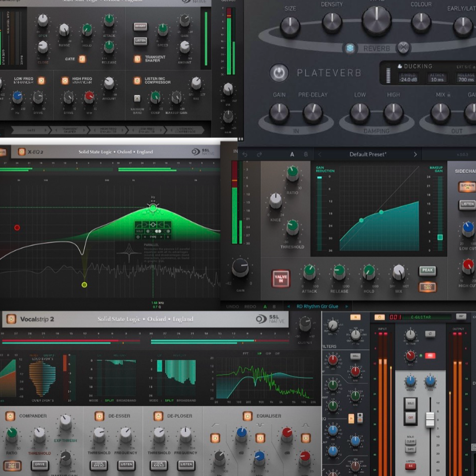
Task: Click the upper node on the compression curve
Action: 381,212
